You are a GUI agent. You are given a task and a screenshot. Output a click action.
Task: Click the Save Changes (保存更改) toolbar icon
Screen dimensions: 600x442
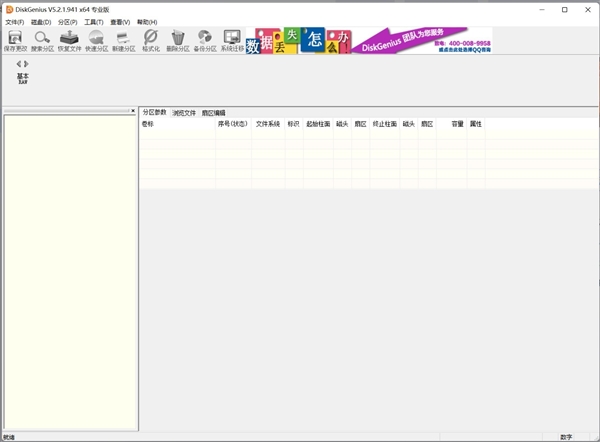16,41
